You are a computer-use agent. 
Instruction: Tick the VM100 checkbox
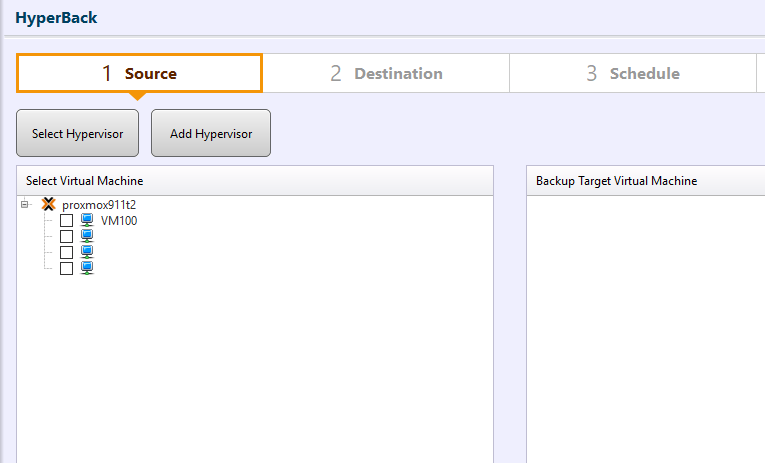click(66, 221)
